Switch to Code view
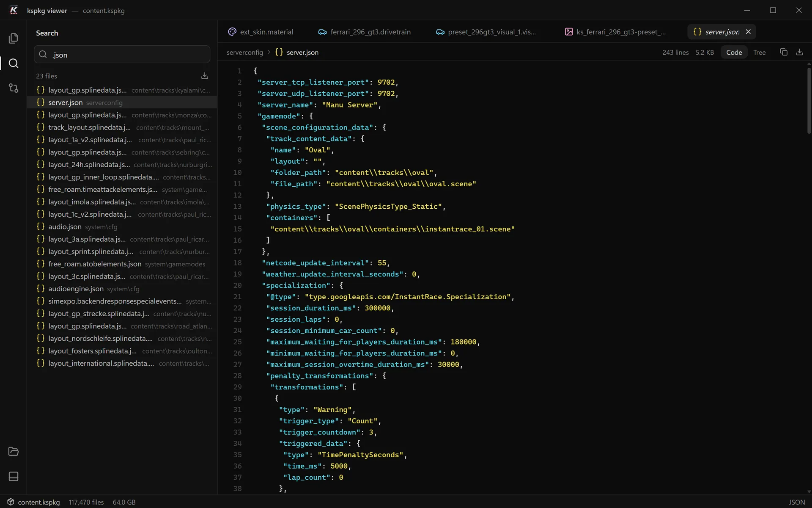Viewport: 812px width, 508px height. (x=734, y=52)
